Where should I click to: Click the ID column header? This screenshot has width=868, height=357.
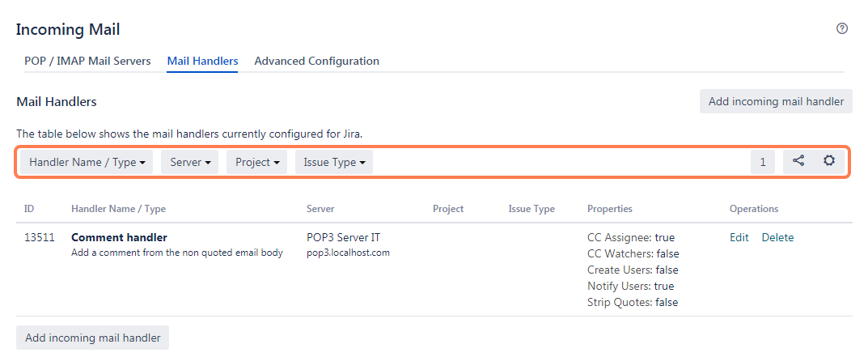coord(29,209)
